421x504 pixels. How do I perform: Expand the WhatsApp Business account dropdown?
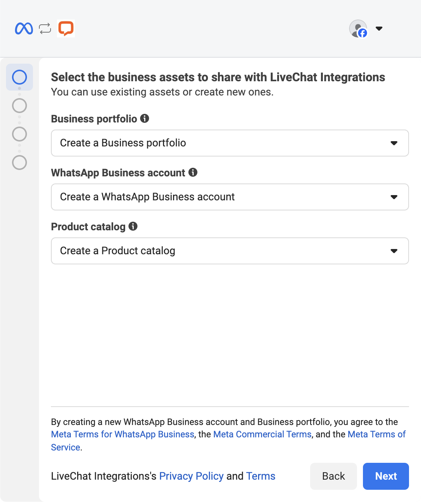coord(230,197)
